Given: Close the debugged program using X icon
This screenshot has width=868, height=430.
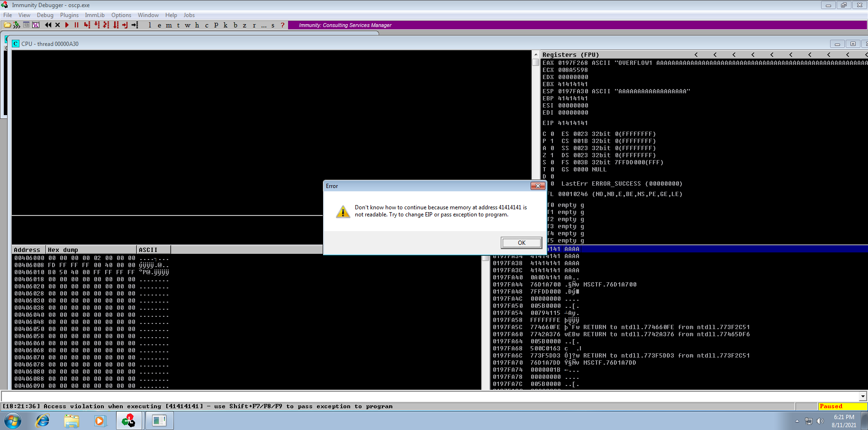Looking at the screenshot, I should click(57, 25).
